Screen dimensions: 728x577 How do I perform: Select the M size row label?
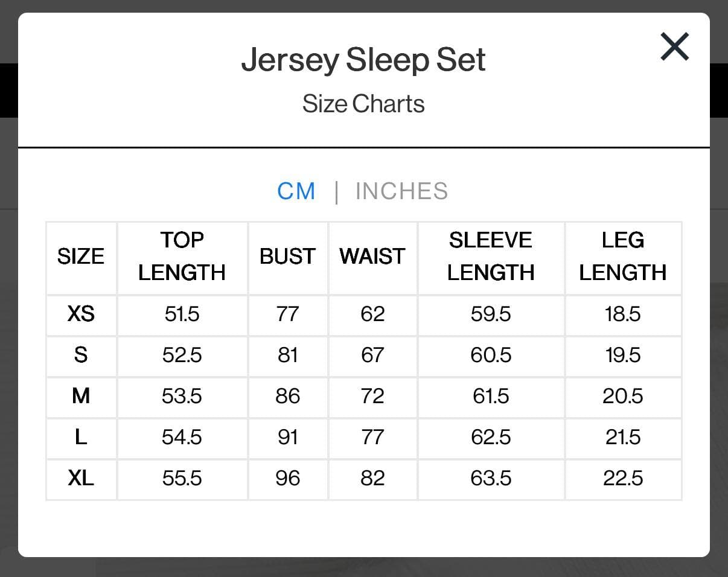(81, 396)
